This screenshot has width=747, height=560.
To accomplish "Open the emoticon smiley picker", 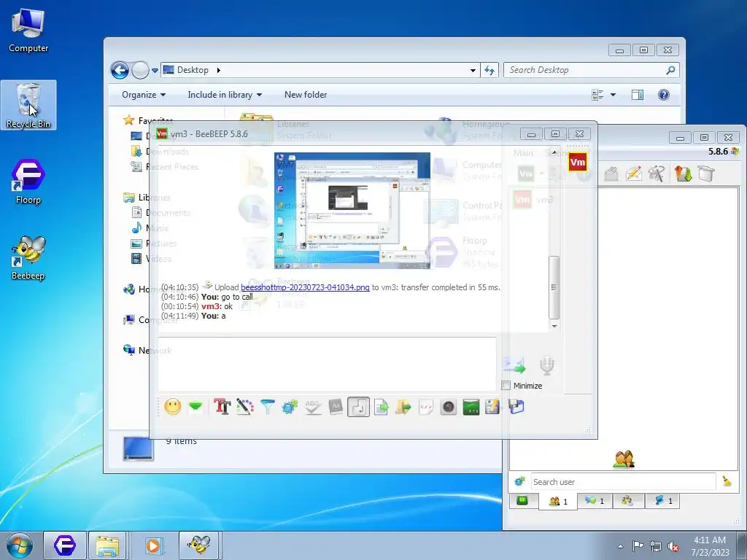I will [x=172, y=407].
